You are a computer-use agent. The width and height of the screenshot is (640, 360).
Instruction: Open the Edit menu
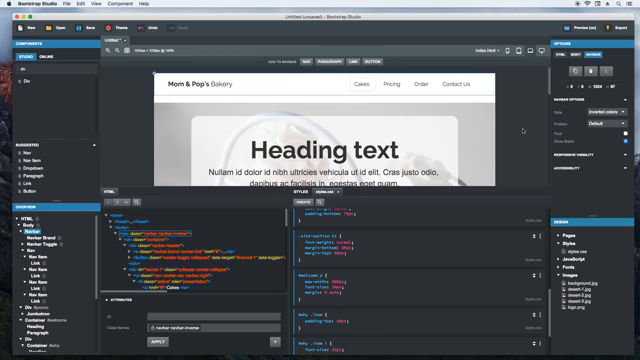coord(81,4)
